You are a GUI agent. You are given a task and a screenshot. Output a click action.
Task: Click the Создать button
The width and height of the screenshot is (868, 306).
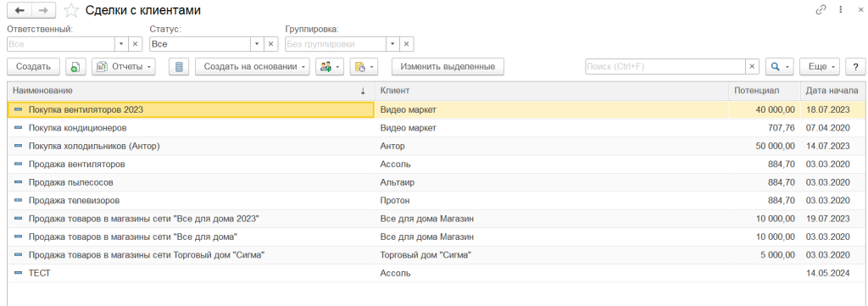click(33, 66)
